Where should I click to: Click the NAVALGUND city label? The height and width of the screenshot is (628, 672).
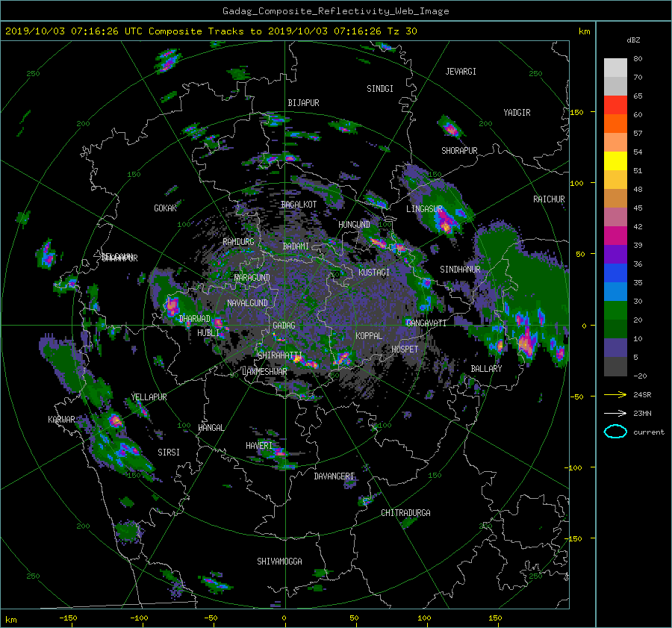coord(247,303)
